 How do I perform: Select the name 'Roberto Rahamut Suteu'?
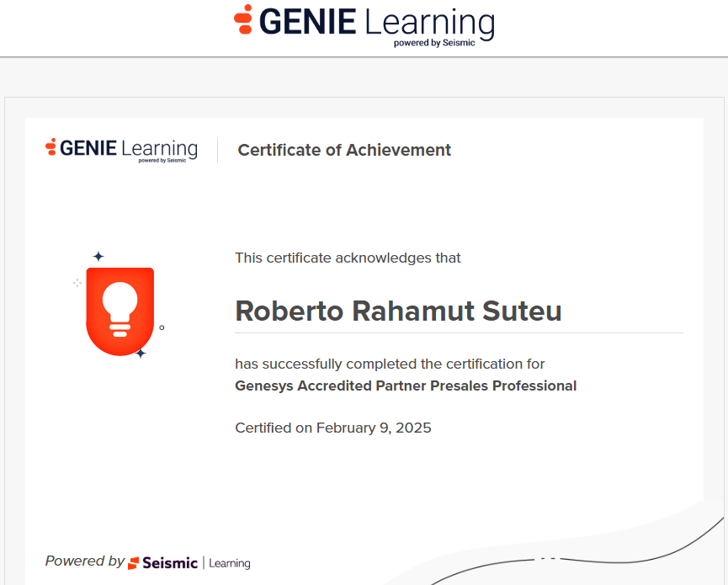398,311
